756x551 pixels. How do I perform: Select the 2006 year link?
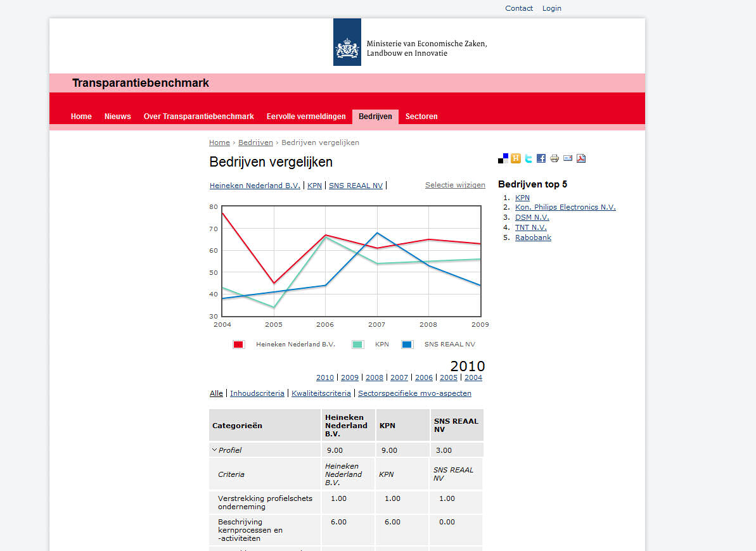point(424,377)
